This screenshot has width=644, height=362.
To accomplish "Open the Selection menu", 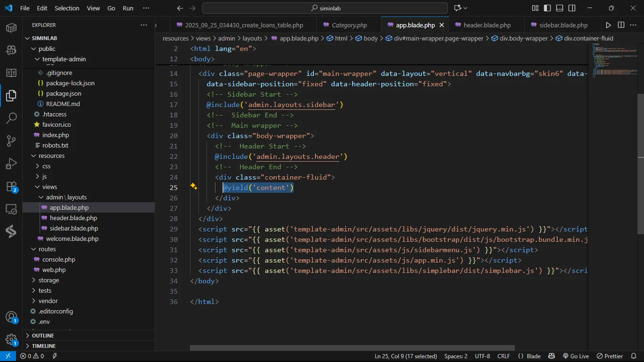I will (x=67, y=8).
